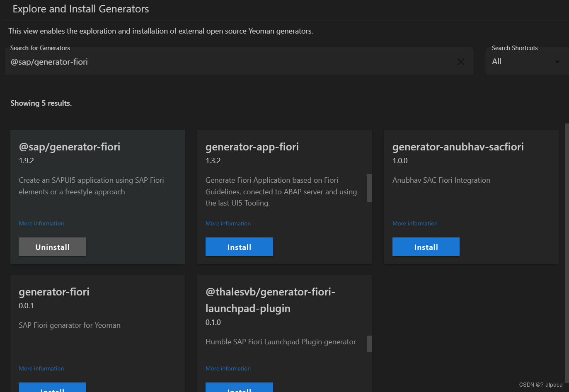Uninstall the @sap/generator-fiori generator
The height and width of the screenshot is (392, 569).
pyautogui.click(x=52, y=247)
